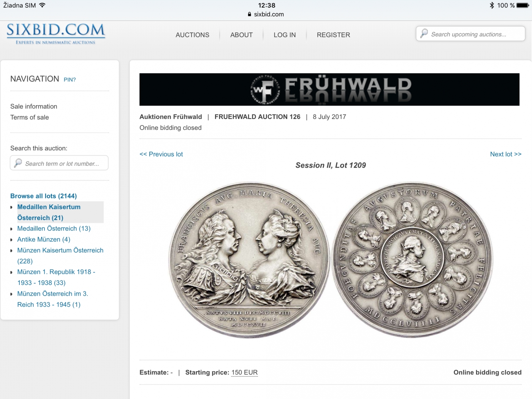Tap the Wi-Fi icon in status bar
Viewport: 532px width, 399px height.
pyautogui.click(x=42, y=5)
